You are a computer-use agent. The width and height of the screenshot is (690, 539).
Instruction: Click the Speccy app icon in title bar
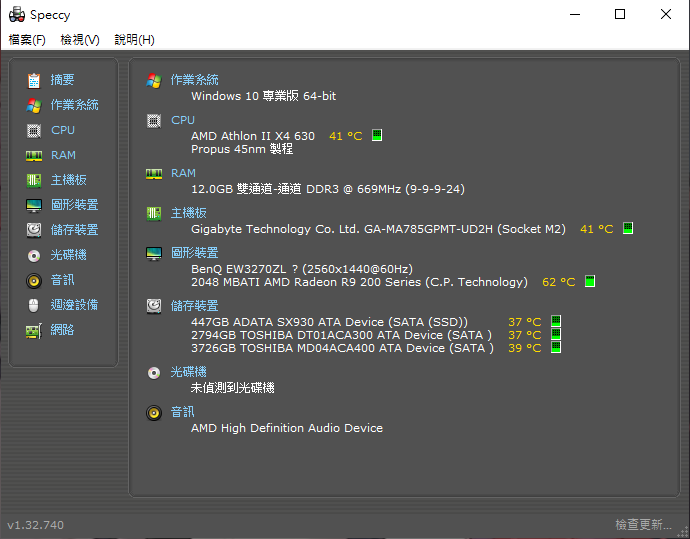17,15
